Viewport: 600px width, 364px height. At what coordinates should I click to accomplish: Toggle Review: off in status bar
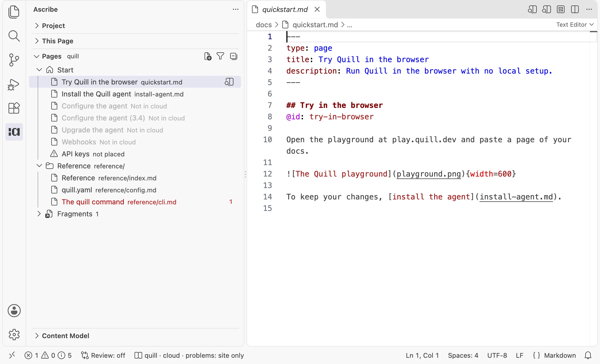point(103,355)
